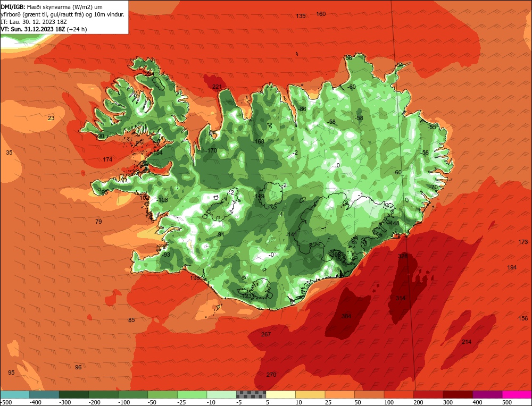The height and width of the screenshot is (406, 532).
Task: Select the value '-141' west of Vatnajökull
Action: [291, 234]
